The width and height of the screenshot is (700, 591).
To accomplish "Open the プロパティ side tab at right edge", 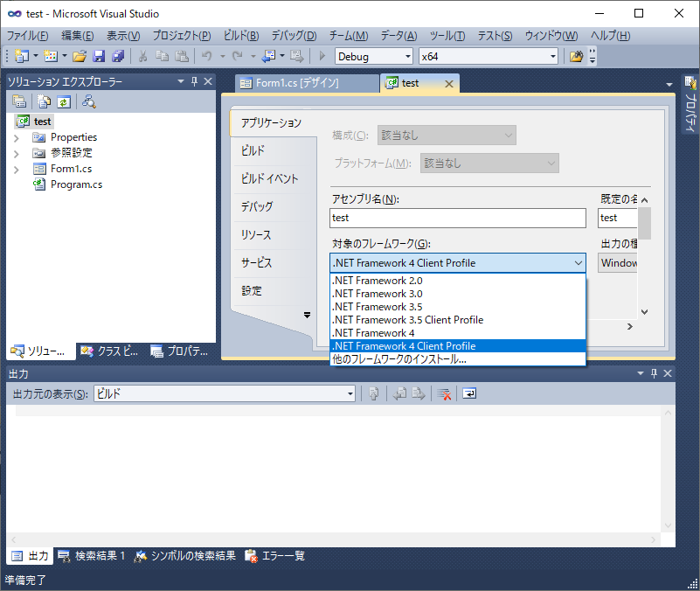I will pyautogui.click(x=690, y=105).
